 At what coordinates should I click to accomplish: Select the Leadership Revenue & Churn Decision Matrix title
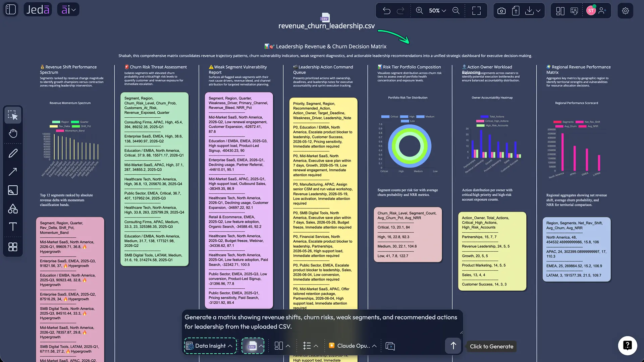325,46
